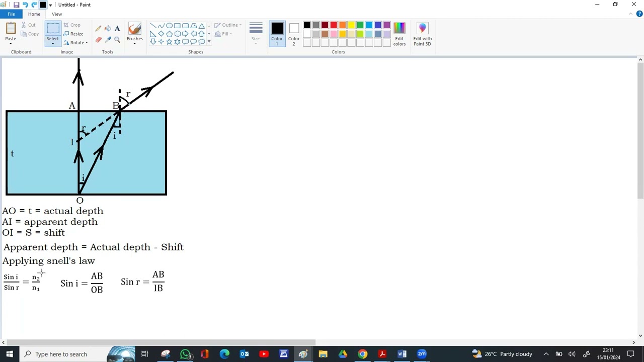Pick the pink color swatch
The width and height of the screenshot is (644, 362).
tap(334, 34)
